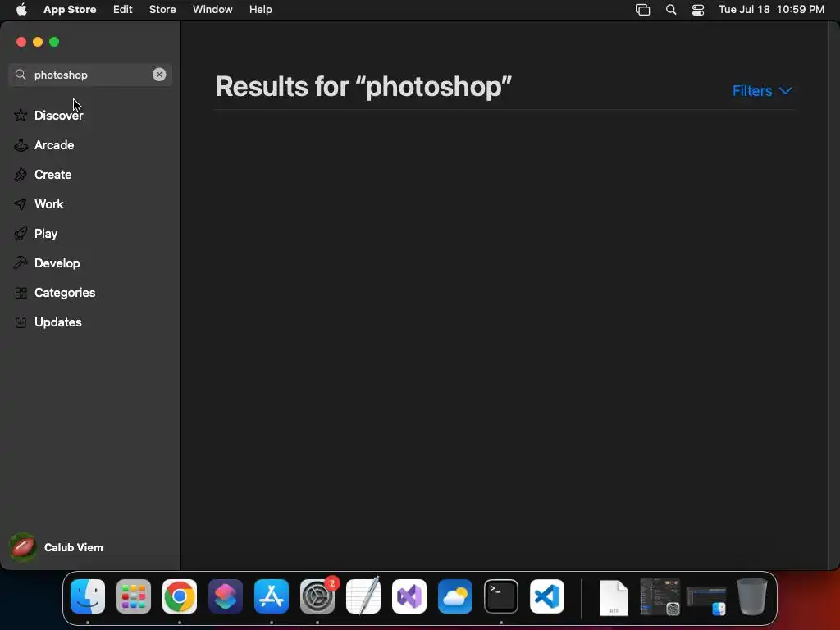Open Weather app from the Dock
840x630 pixels.
click(455, 596)
